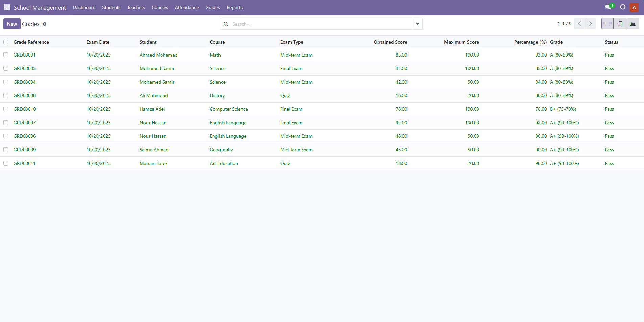This screenshot has height=322, width=644.
Task: Open user avatar menu
Action: click(634, 7)
